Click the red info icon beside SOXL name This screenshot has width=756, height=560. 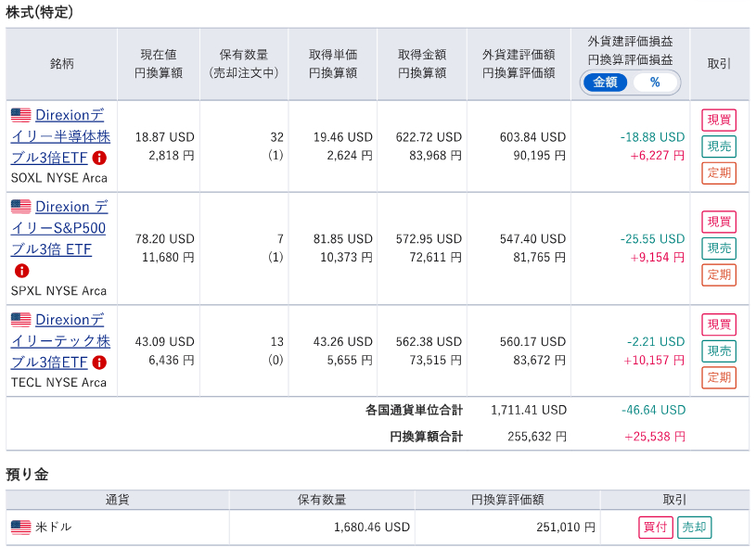pos(99,158)
